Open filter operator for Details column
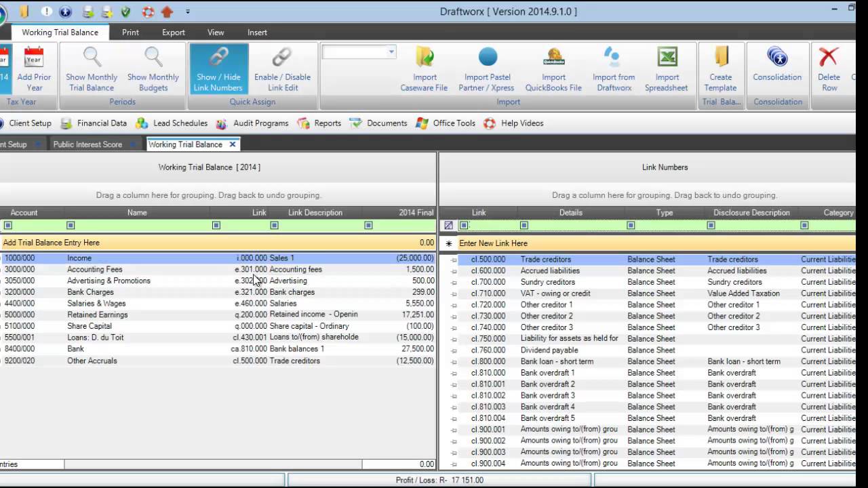 coord(524,225)
